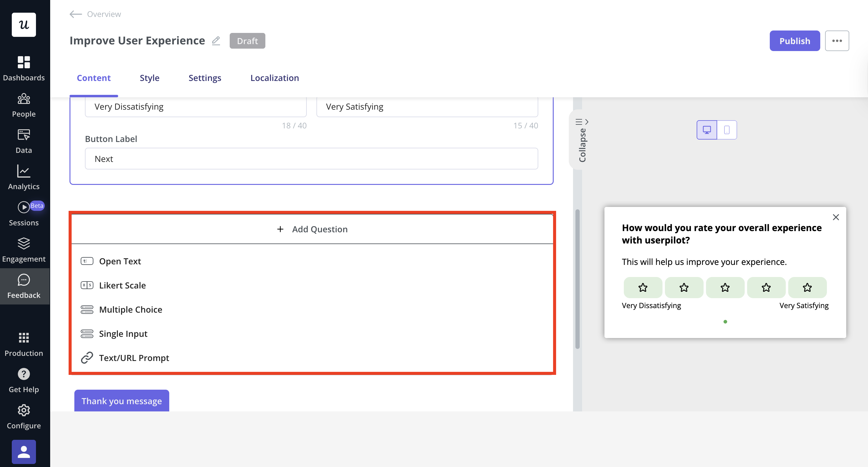Switch preview to desktop view
The height and width of the screenshot is (467, 868).
[707, 130]
